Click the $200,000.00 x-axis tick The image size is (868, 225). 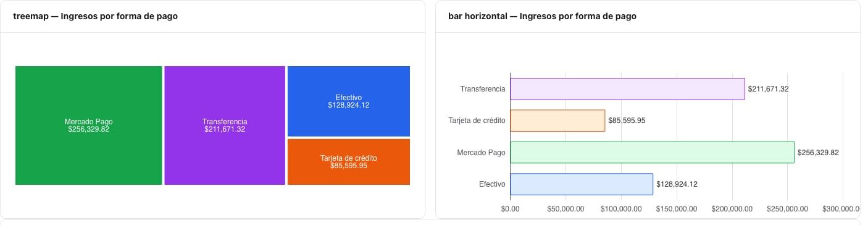click(732, 209)
